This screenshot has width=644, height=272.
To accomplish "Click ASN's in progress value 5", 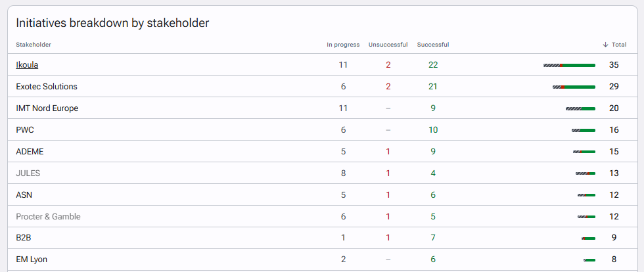I will pos(343,194).
